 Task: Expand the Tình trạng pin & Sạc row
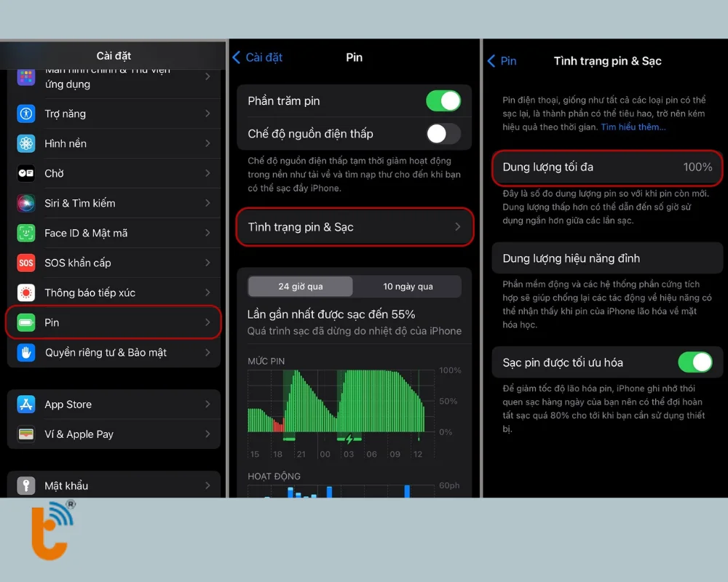[x=355, y=227]
